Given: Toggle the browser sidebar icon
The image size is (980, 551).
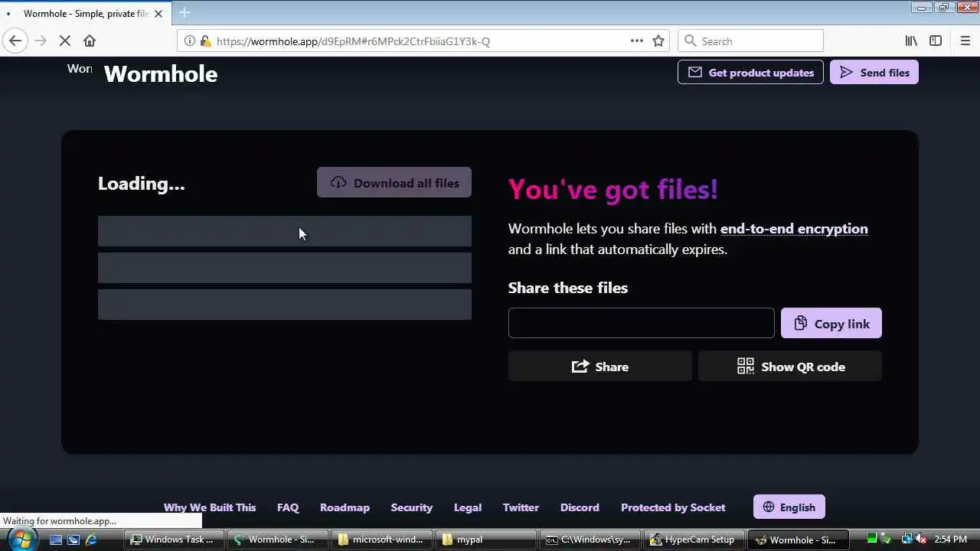Looking at the screenshot, I should coord(936,41).
